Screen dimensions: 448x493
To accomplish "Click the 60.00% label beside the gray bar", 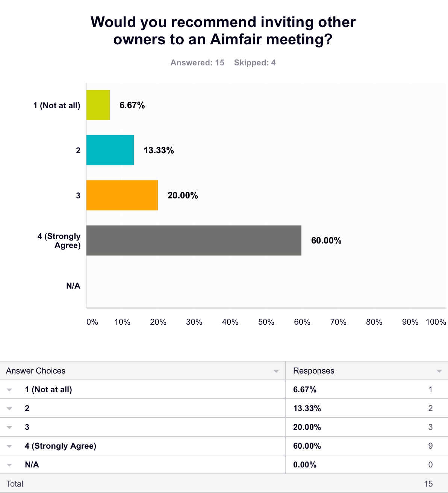I will 326,240.
